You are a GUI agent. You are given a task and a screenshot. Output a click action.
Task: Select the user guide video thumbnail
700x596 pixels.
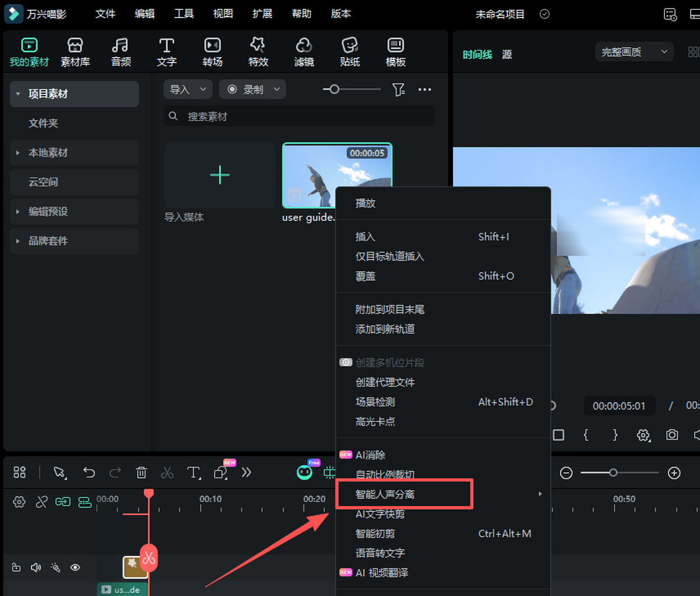(337, 175)
